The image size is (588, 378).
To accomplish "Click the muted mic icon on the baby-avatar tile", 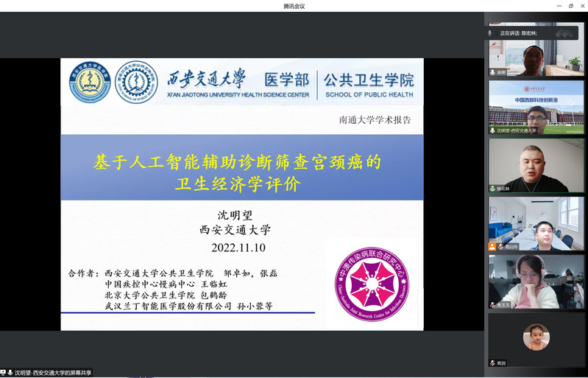I will (492, 363).
